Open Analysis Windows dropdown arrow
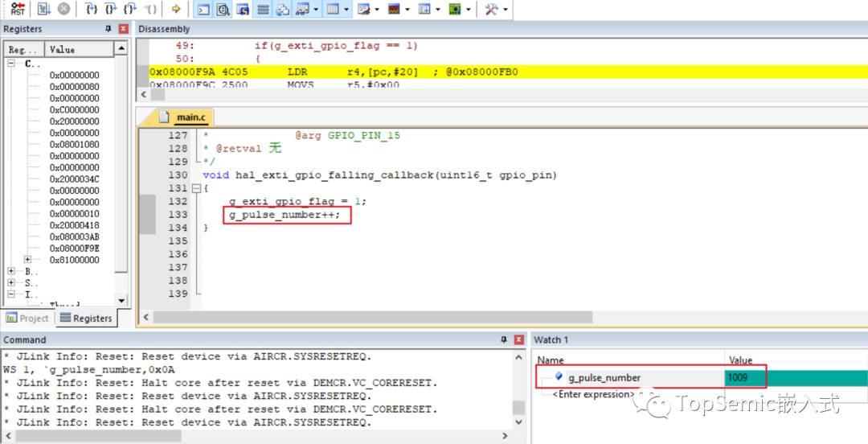The width and height of the screenshot is (868, 444). click(x=407, y=10)
